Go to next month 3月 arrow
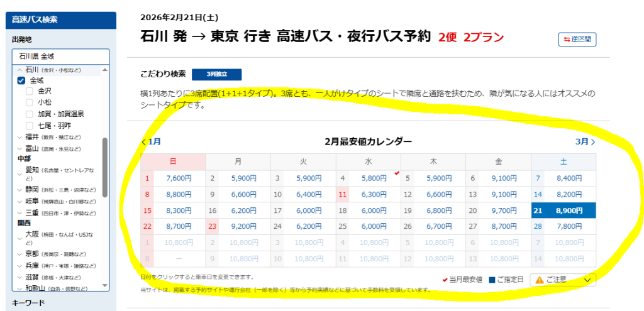The height and width of the screenshot is (311, 644). point(584,142)
